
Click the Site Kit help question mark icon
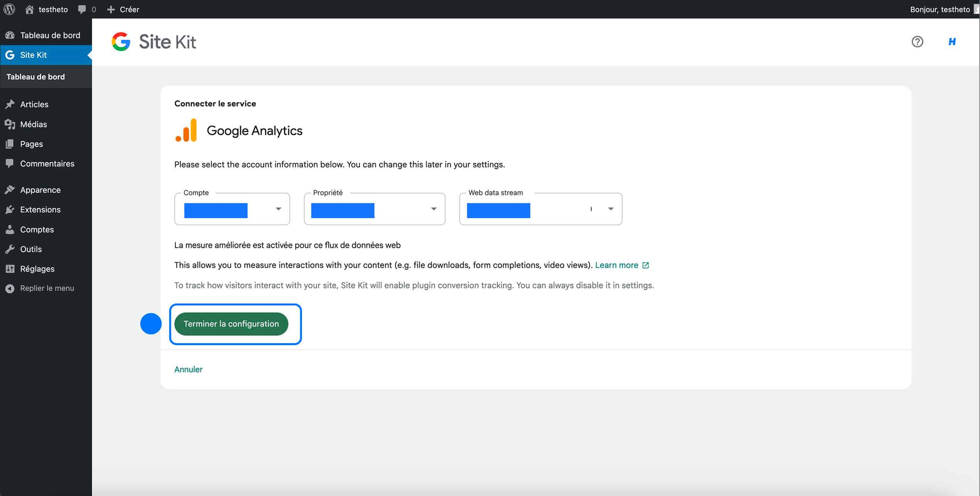tap(918, 42)
